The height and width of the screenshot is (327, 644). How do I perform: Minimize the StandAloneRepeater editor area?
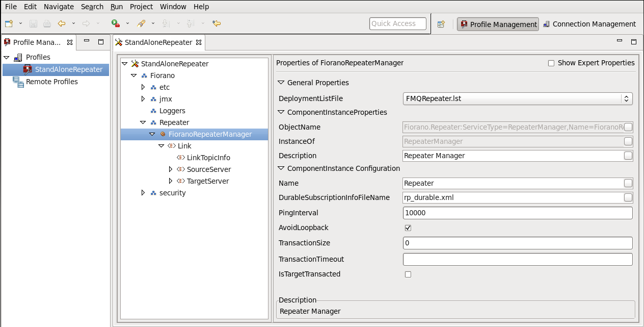coord(620,41)
